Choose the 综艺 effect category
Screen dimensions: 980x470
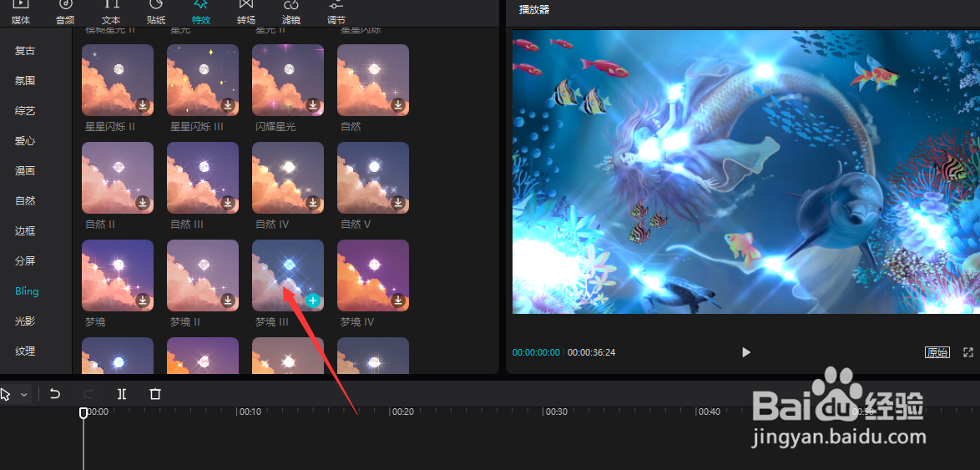click(25, 111)
